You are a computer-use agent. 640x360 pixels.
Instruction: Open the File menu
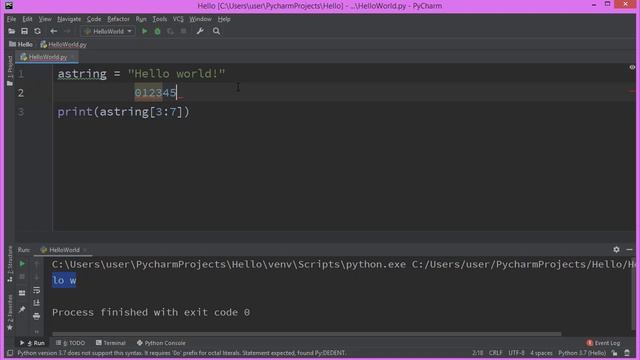click(x=11, y=19)
